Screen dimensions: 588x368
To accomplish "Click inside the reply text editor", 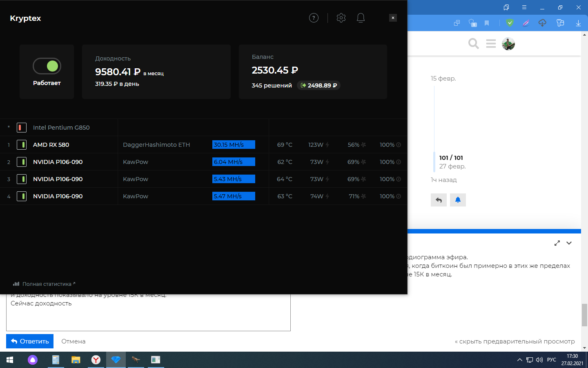I will (x=148, y=313).
